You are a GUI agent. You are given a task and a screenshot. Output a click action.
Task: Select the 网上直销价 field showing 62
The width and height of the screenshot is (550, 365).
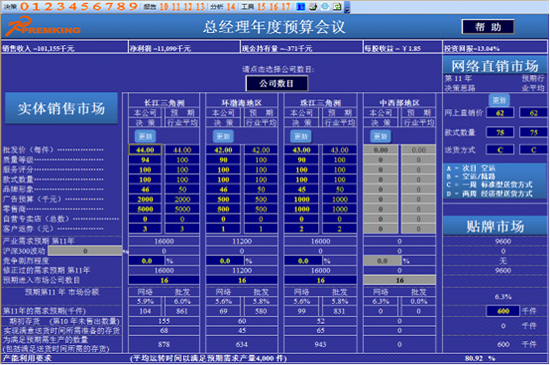(x=500, y=113)
